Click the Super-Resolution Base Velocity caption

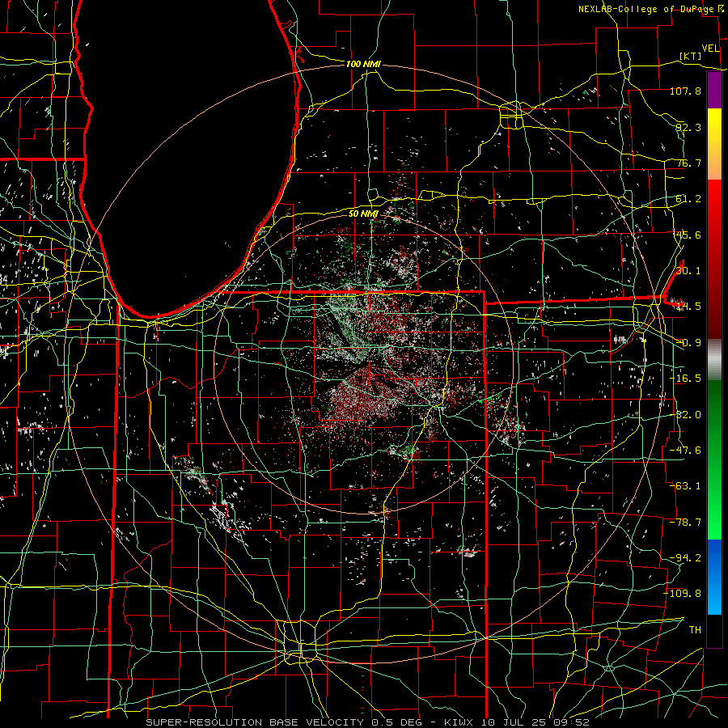tap(368, 722)
